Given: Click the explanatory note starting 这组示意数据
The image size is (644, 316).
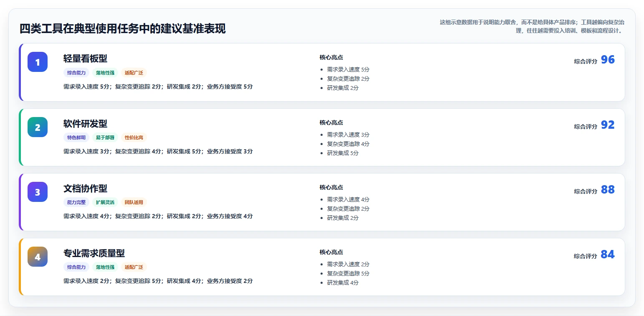Looking at the screenshot, I should tap(532, 26).
